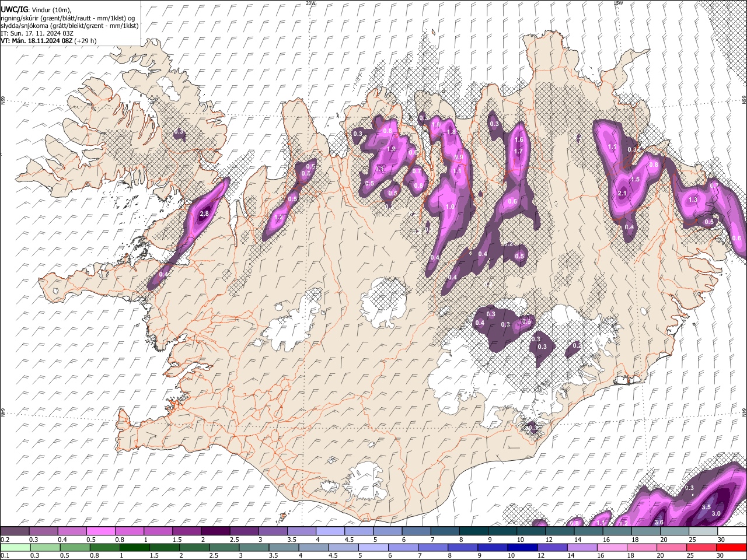Click the '1.8' snowfall value on the map
The width and height of the screenshot is (747, 560).
(x=451, y=132)
